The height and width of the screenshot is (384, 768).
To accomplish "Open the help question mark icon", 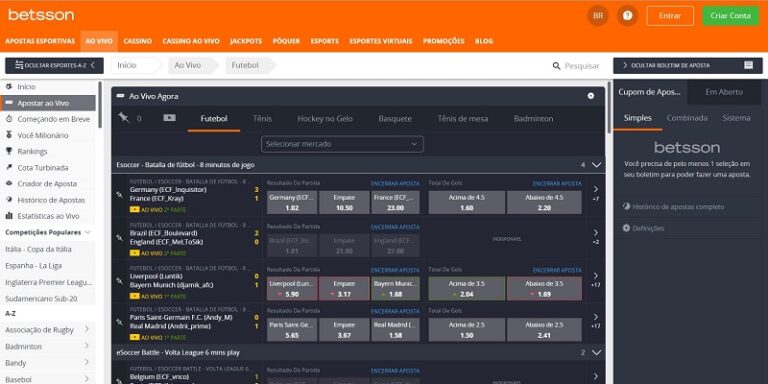I will click(x=627, y=16).
